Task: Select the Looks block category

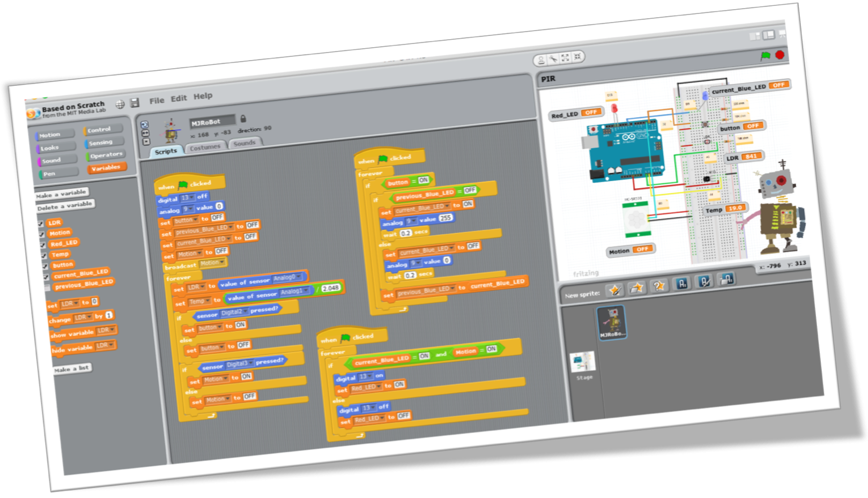Action: pos(55,147)
